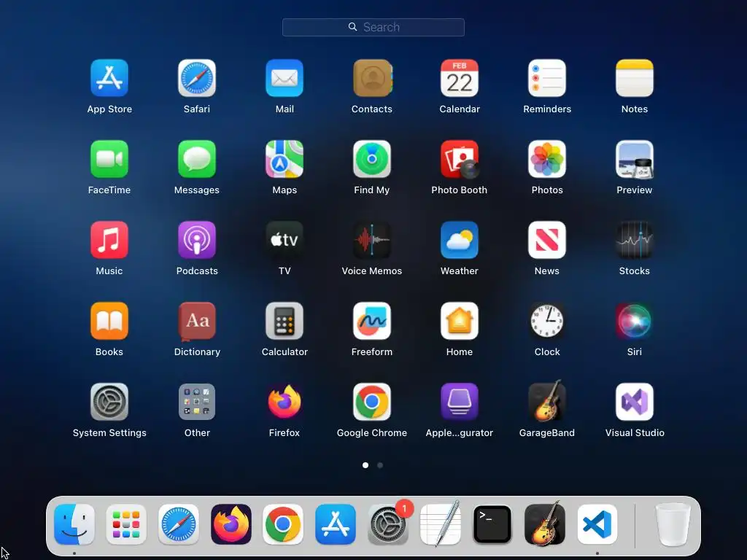Launch Firefox from the Dock

click(231, 524)
